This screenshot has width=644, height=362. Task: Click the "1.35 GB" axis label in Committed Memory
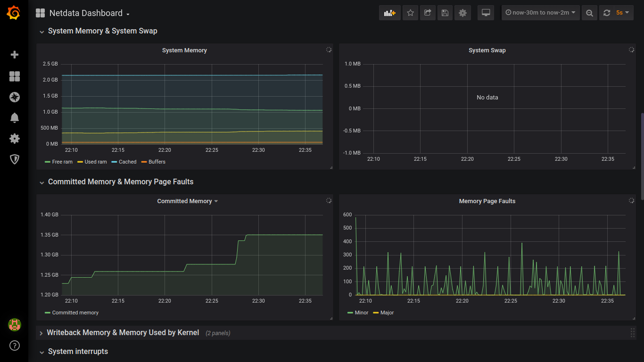50,235
